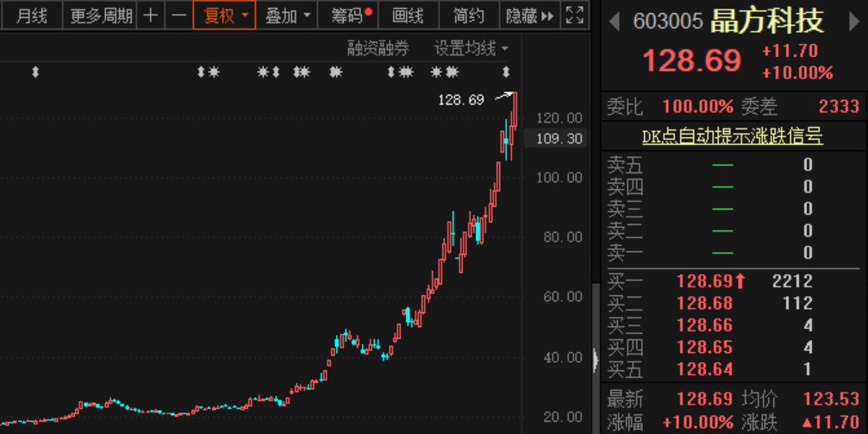
Task: Click the minus zoom-out icon in toolbar
Action: [x=178, y=16]
